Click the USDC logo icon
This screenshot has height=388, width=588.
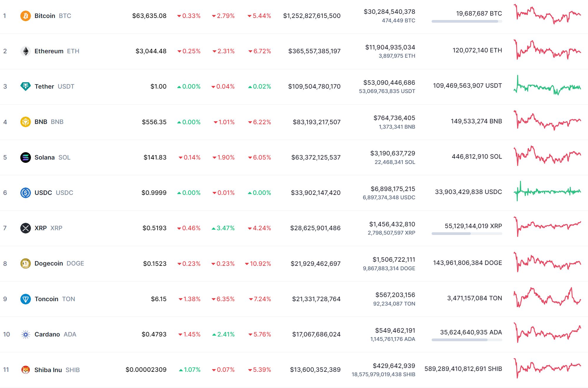coord(26,193)
